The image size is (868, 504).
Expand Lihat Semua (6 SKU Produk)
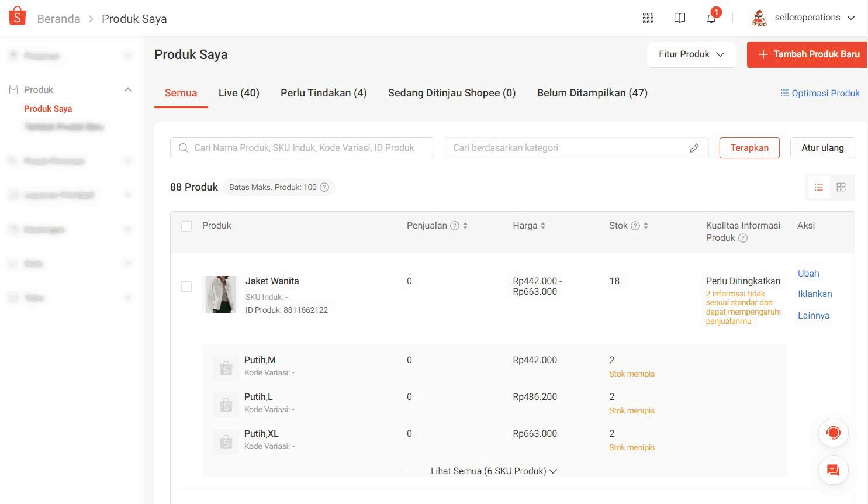[493, 471]
